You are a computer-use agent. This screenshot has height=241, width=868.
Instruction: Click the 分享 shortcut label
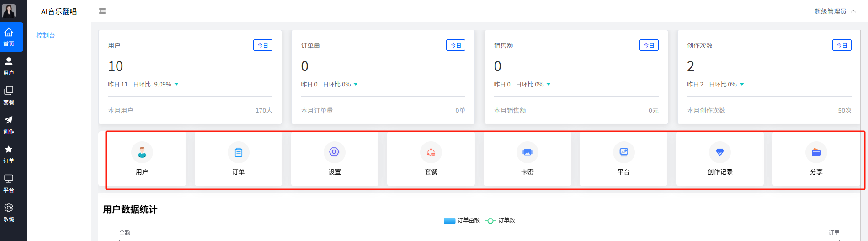click(816, 172)
